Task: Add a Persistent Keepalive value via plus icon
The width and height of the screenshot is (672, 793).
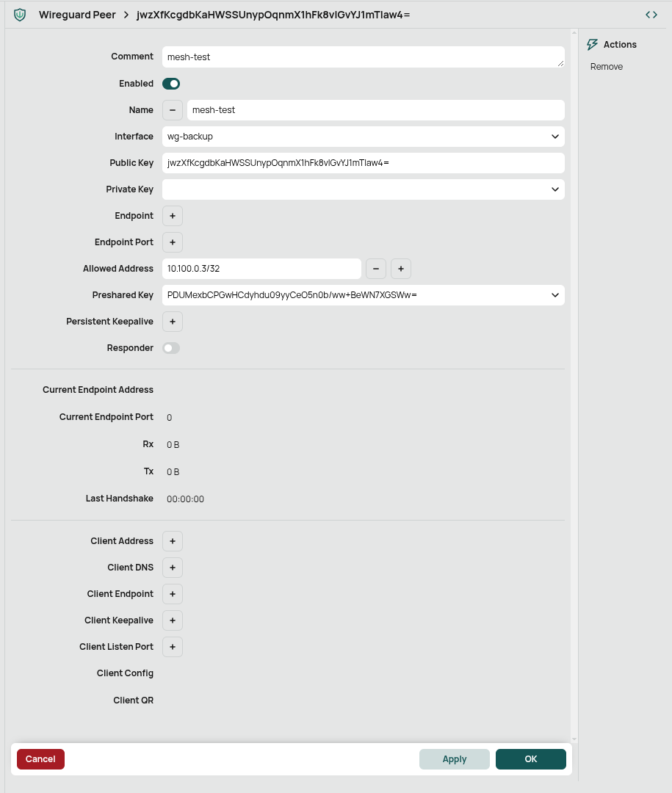Action: pos(172,321)
